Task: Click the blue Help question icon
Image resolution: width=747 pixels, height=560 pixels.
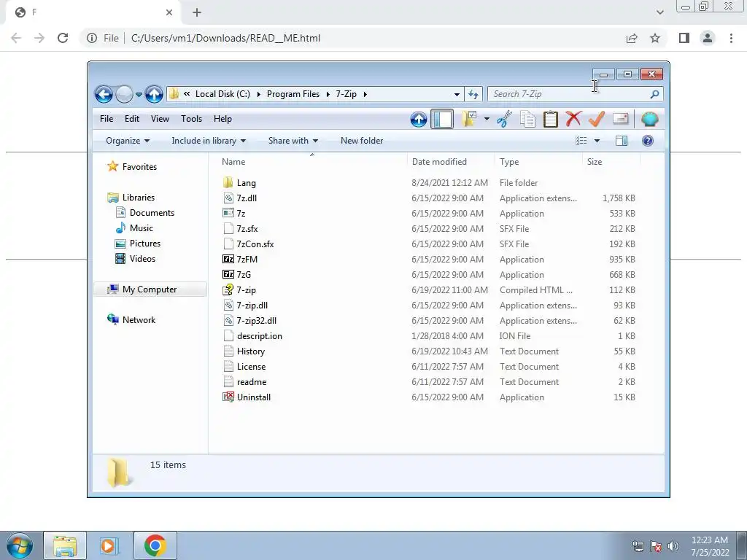Action: 648,141
